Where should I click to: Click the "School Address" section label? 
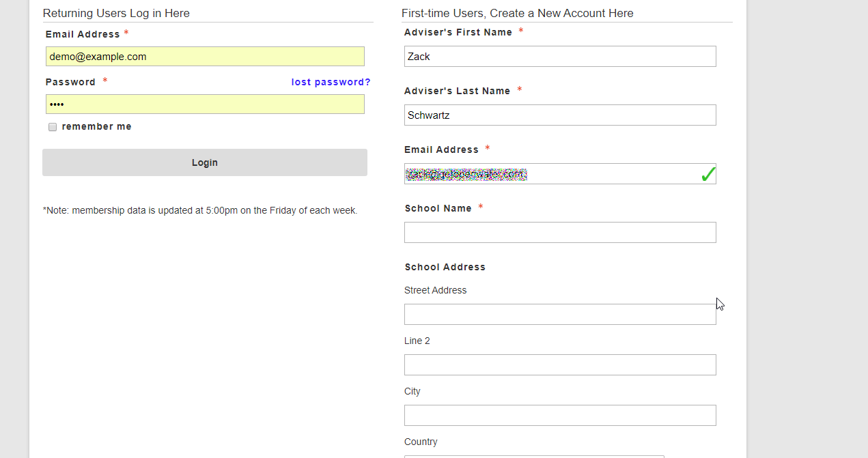point(445,267)
